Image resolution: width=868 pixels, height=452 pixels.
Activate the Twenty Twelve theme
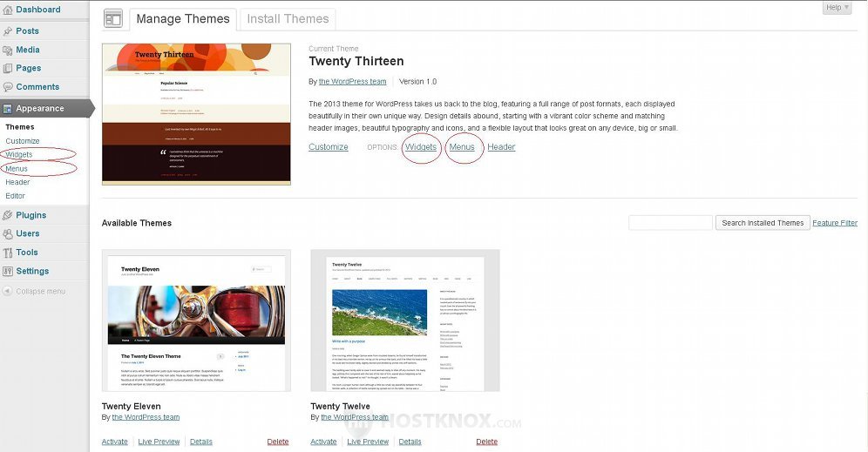pyautogui.click(x=323, y=442)
